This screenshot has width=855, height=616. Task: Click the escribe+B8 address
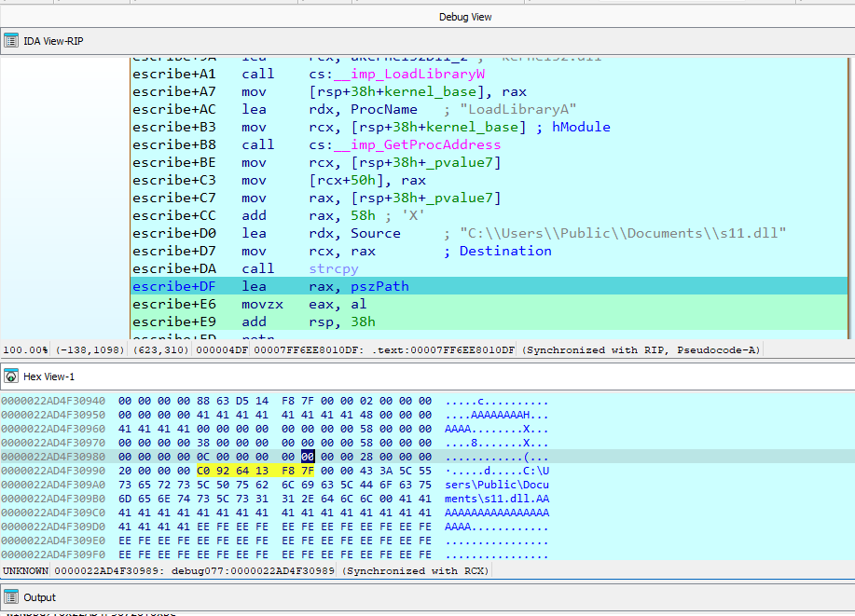click(174, 144)
